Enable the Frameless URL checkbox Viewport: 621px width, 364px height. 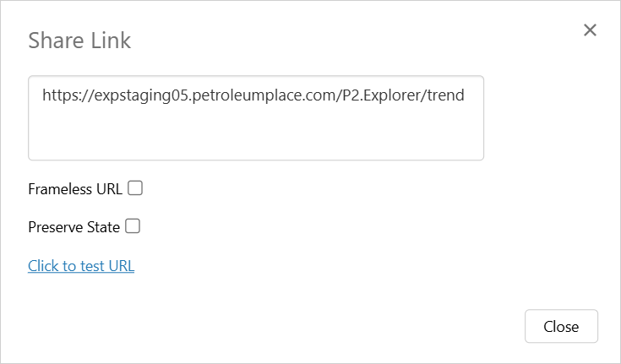[x=135, y=188]
